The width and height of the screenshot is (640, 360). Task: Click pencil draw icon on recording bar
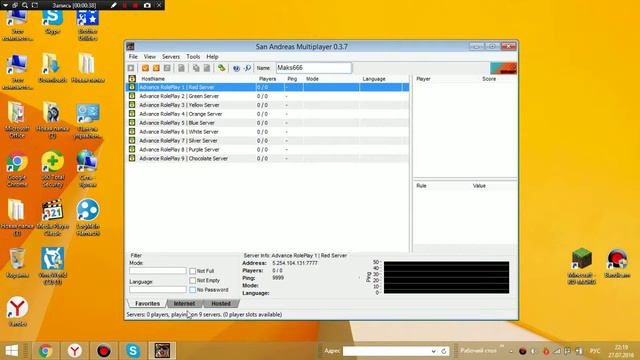(x=114, y=5)
